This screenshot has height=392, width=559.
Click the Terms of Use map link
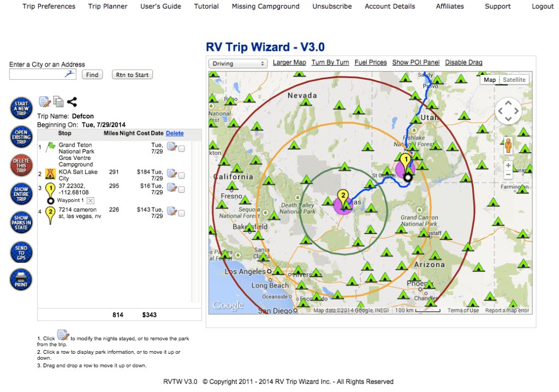[x=463, y=310]
